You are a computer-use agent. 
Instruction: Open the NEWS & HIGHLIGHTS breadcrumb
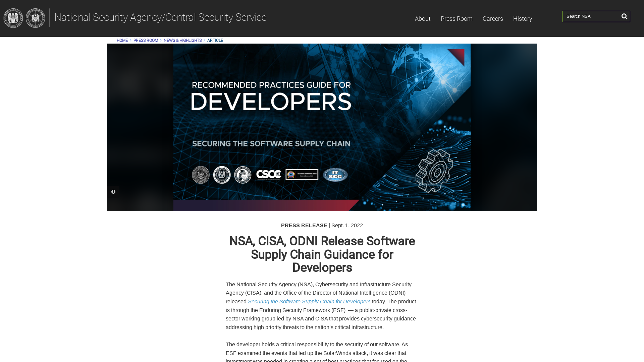182,40
